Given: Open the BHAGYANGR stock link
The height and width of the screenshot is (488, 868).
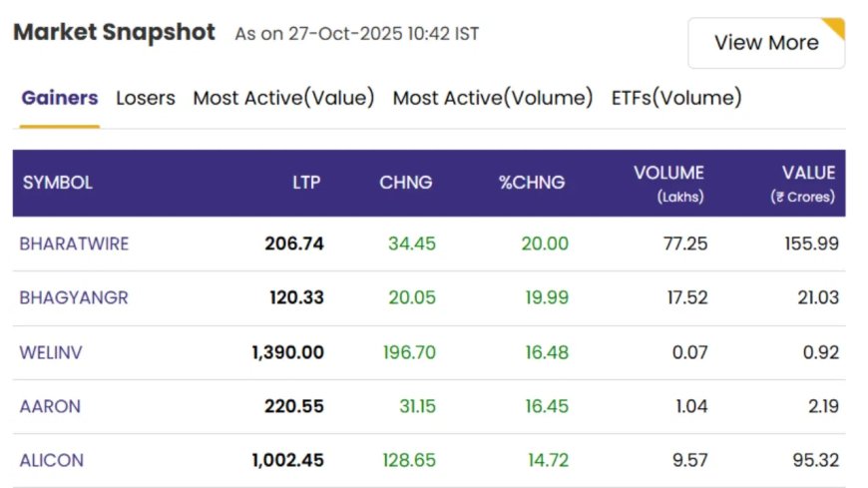Looking at the screenshot, I should tap(74, 297).
